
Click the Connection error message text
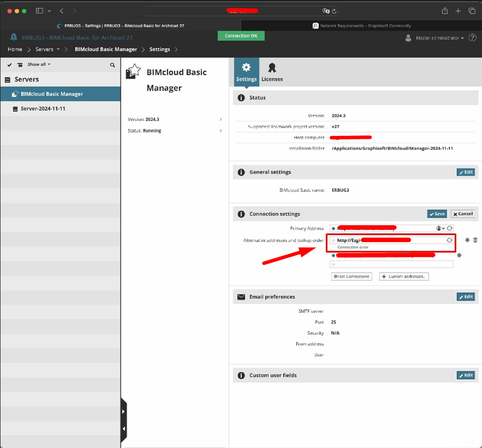[x=353, y=247]
